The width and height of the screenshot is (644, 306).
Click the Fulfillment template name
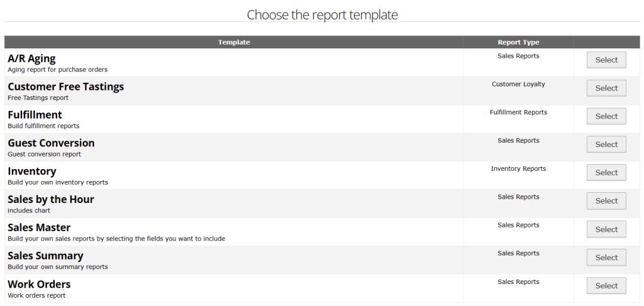click(35, 115)
